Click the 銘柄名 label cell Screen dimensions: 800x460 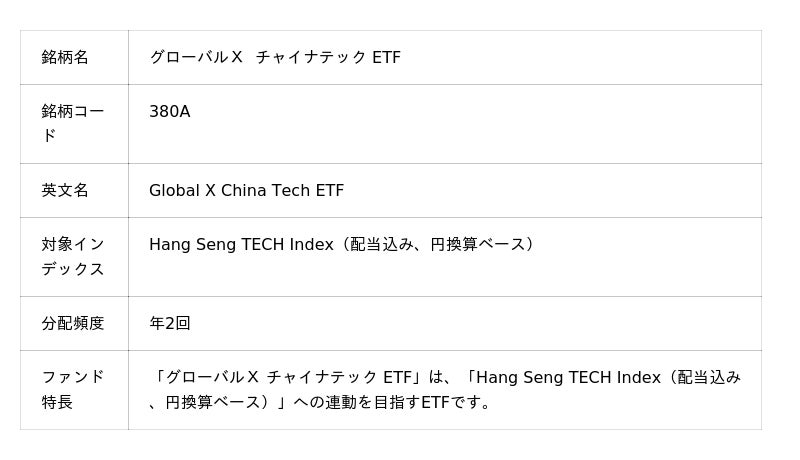65,58
